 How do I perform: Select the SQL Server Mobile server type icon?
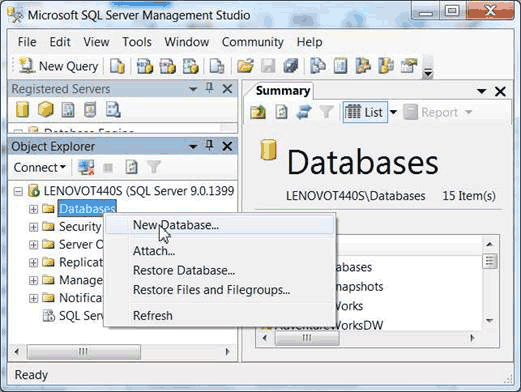click(90, 110)
